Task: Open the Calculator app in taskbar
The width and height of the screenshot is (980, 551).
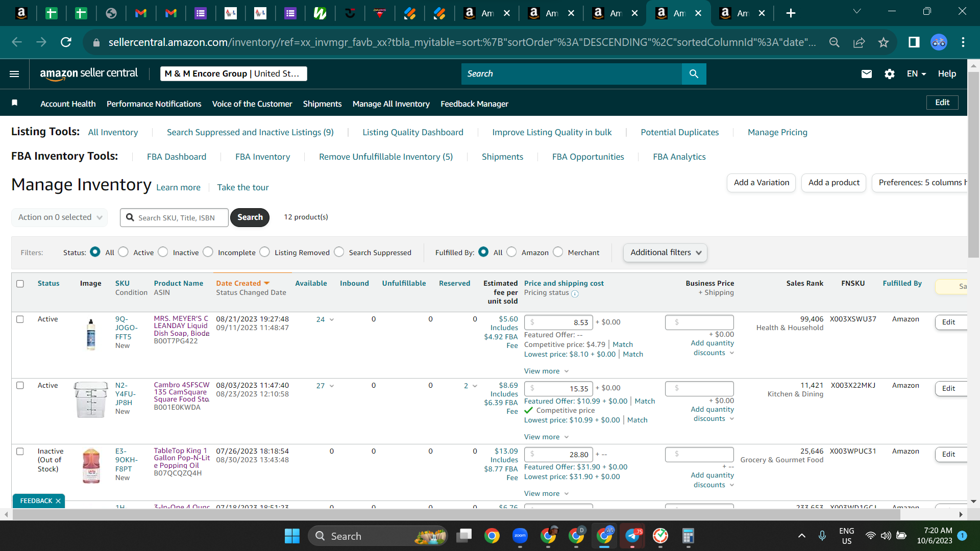Action: point(688,536)
